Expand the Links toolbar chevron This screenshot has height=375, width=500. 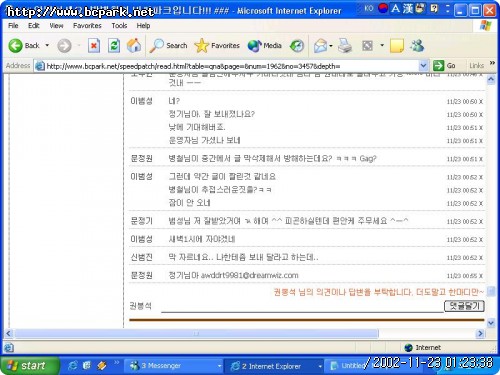click(x=492, y=63)
